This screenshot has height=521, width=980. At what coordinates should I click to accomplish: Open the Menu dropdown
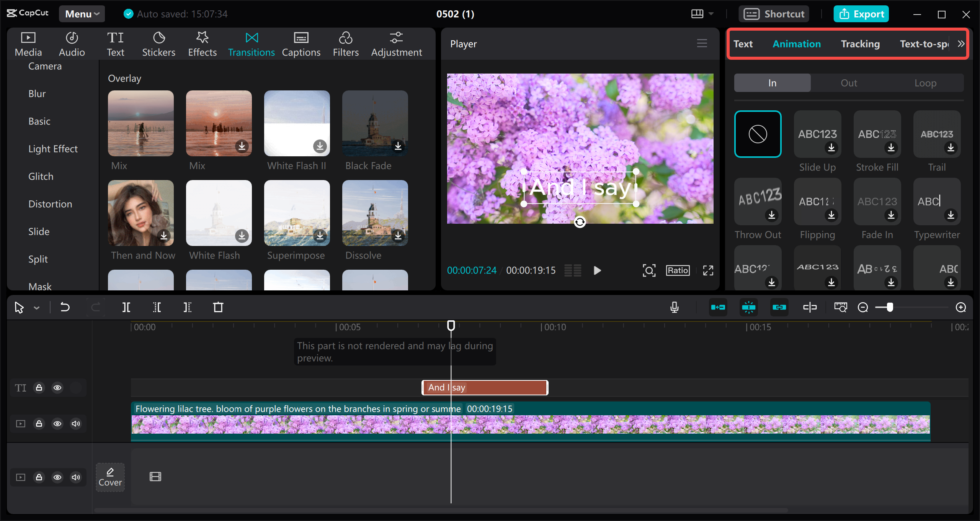coord(82,14)
